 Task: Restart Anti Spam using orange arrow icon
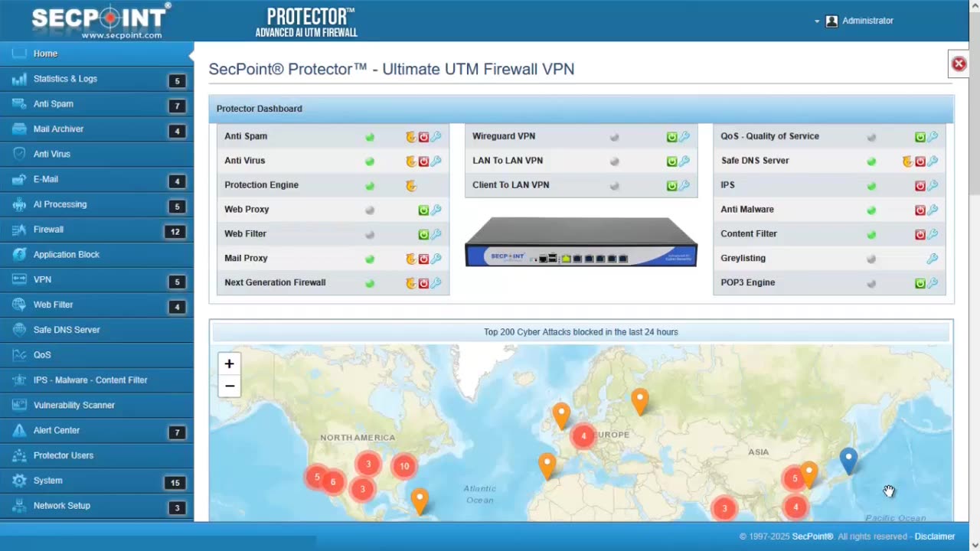pyautogui.click(x=410, y=137)
